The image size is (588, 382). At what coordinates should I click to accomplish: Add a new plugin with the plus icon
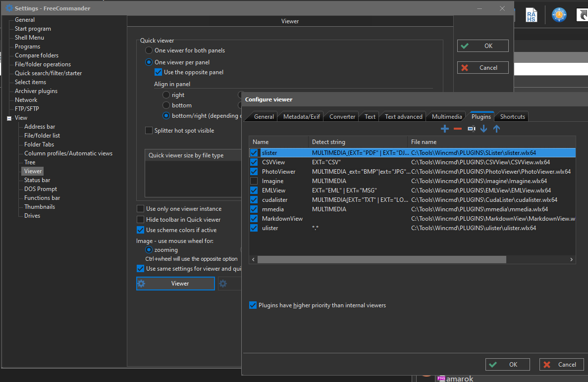pyautogui.click(x=445, y=129)
